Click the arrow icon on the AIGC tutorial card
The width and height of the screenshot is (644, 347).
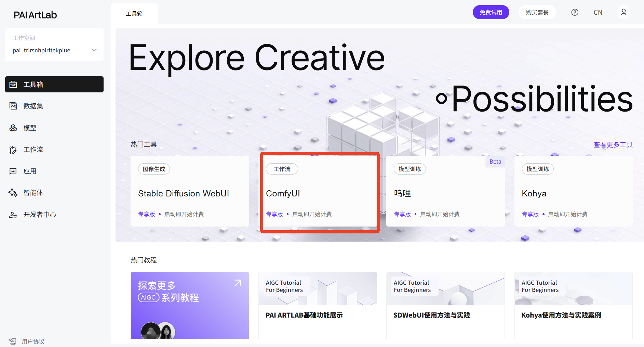(238, 283)
